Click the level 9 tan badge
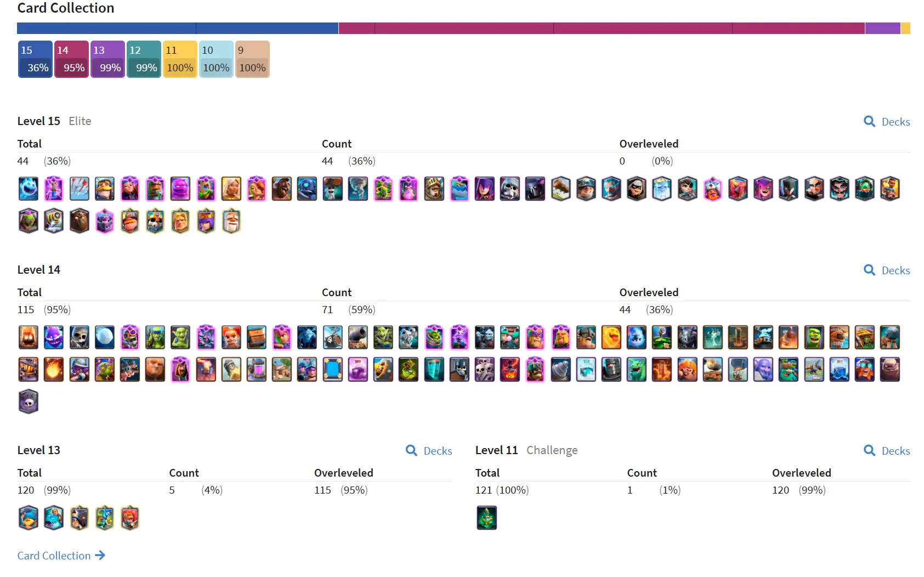924x577 pixels. click(x=252, y=59)
